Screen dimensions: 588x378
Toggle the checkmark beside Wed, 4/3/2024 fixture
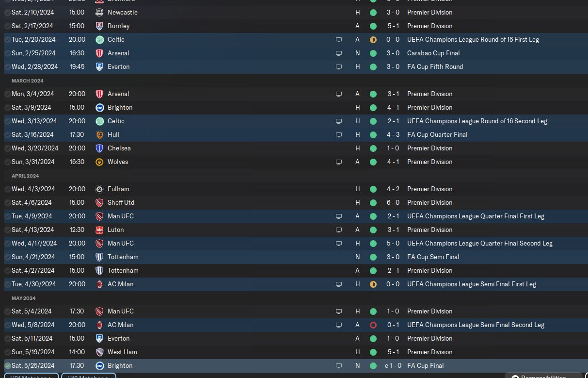pyautogui.click(x=7, y=189)
